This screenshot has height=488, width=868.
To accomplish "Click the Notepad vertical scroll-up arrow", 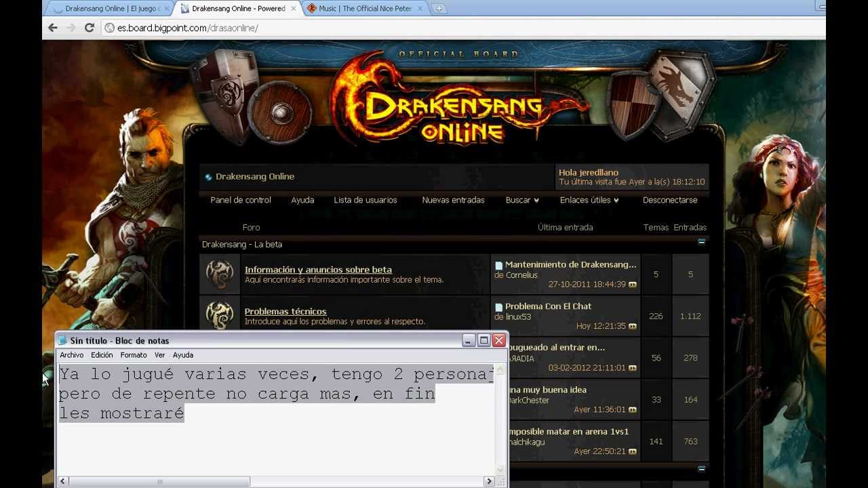I will pos(501,370).
